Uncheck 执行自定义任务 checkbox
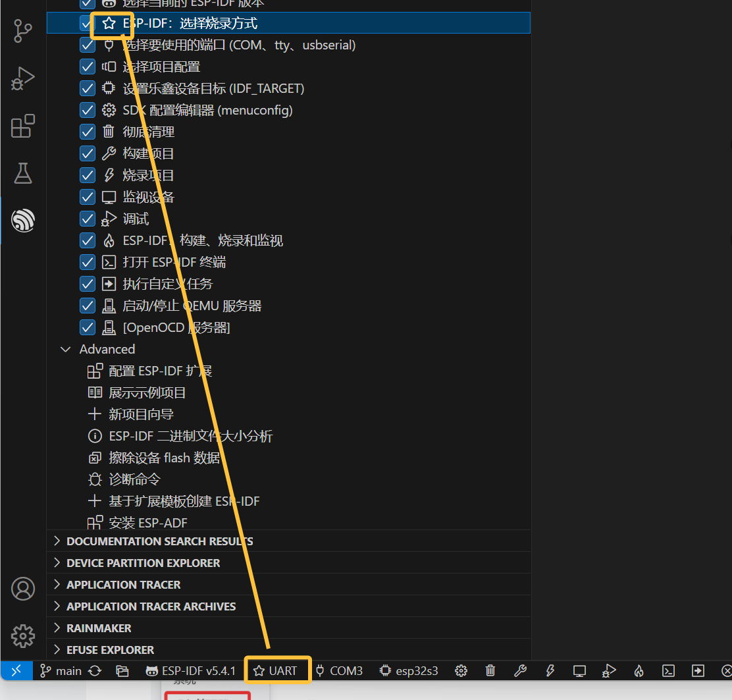Image resolution: width=732 pixels, height=700 pixels. pos(88,284)
